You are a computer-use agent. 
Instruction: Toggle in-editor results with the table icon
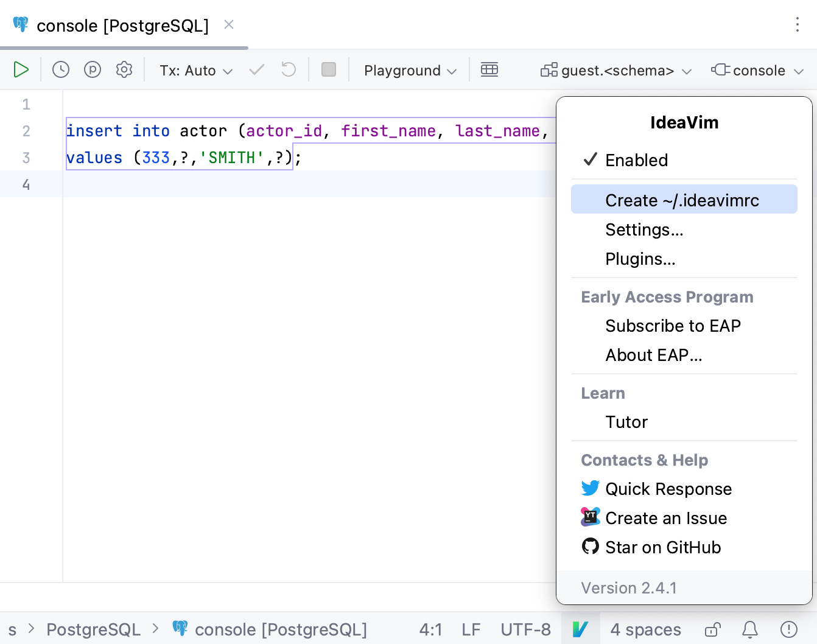click(489, 69)
